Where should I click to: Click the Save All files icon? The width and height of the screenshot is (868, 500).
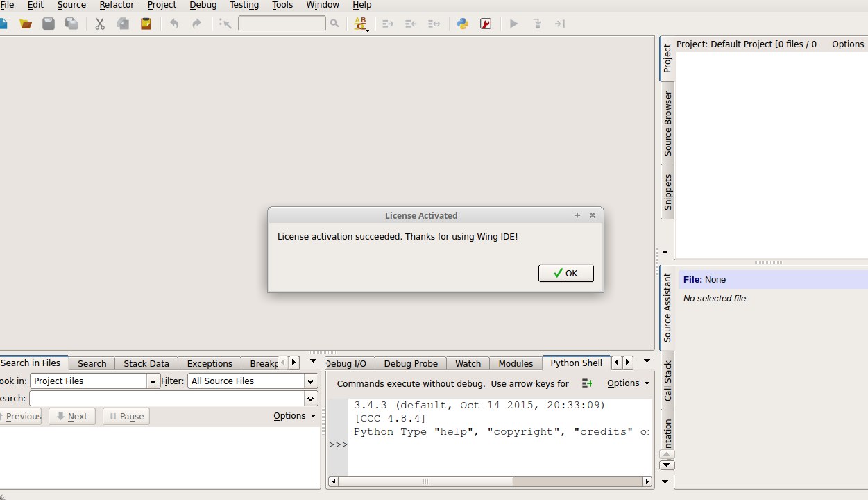(x=71, y=24)
